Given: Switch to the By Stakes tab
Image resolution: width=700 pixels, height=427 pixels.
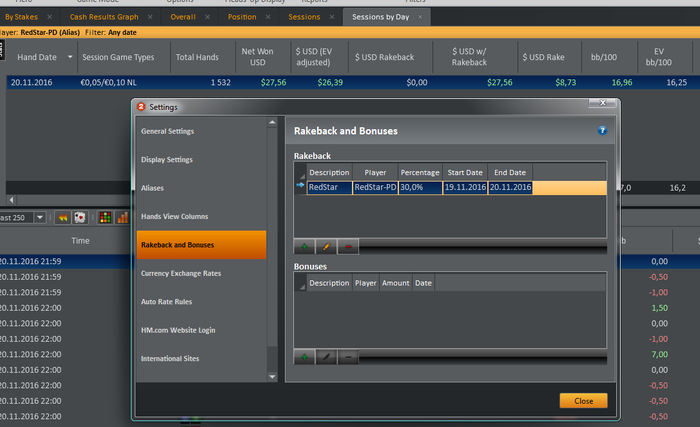Looking at the screenshot, I should (21, 17).
